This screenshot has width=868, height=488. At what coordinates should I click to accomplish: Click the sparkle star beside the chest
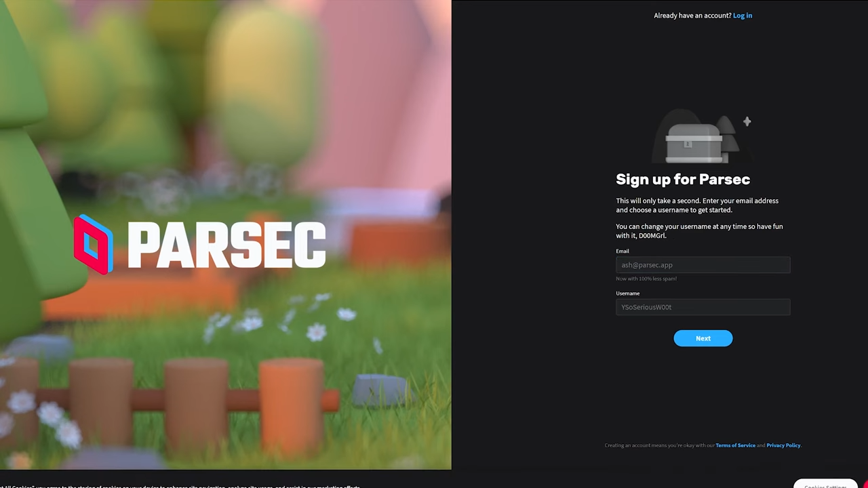tap(747, 121)
